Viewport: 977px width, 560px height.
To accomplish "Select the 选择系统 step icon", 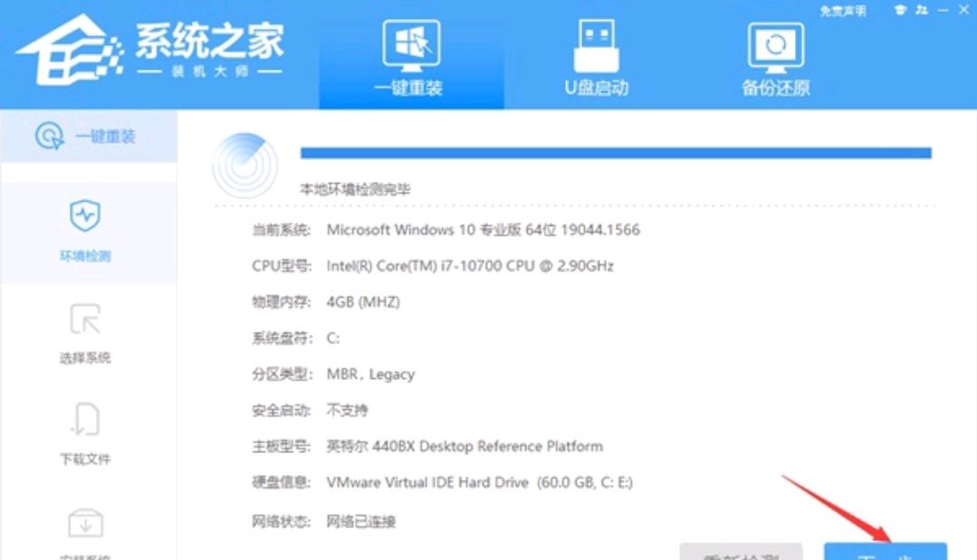I will tap(85, 319).
